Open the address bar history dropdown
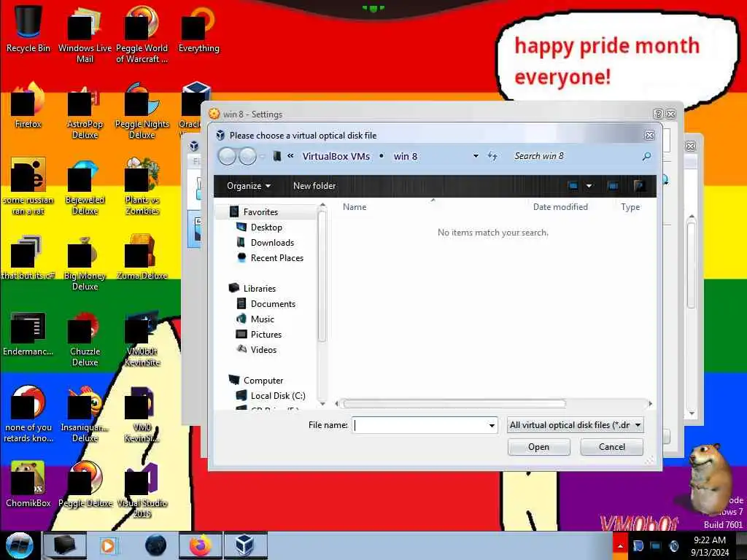Viewport: 747px width, 560px height. 476,156
